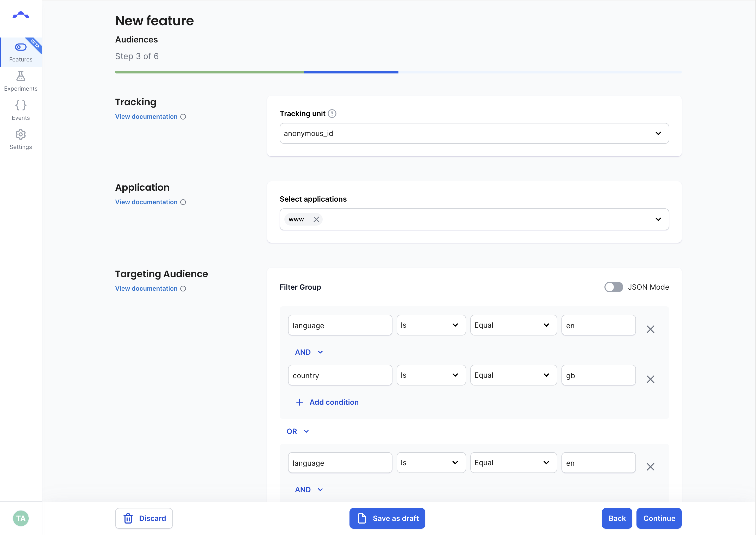Screen dimensions: 756x535
Task: Open the Is dropdown in first language row
Action: pos(431,325)
